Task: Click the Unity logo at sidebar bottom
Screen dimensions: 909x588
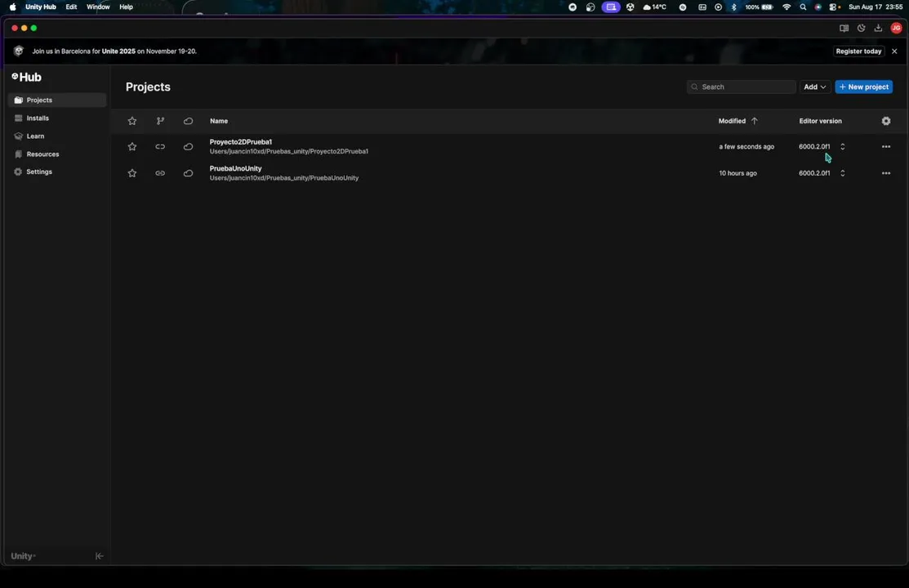Action: tap(23, 556)
